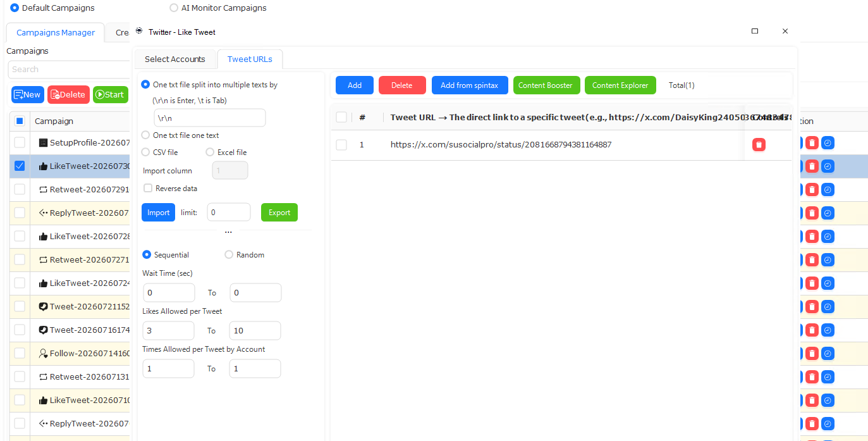The height and width of the screenshot is (441, 868).
Task: Click trash icon for Retweet-202607271 campaign
Action: 812,260
